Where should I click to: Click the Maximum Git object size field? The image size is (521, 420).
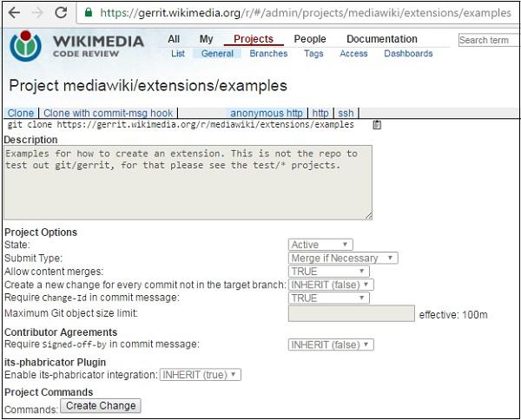(x=352, y=313)
